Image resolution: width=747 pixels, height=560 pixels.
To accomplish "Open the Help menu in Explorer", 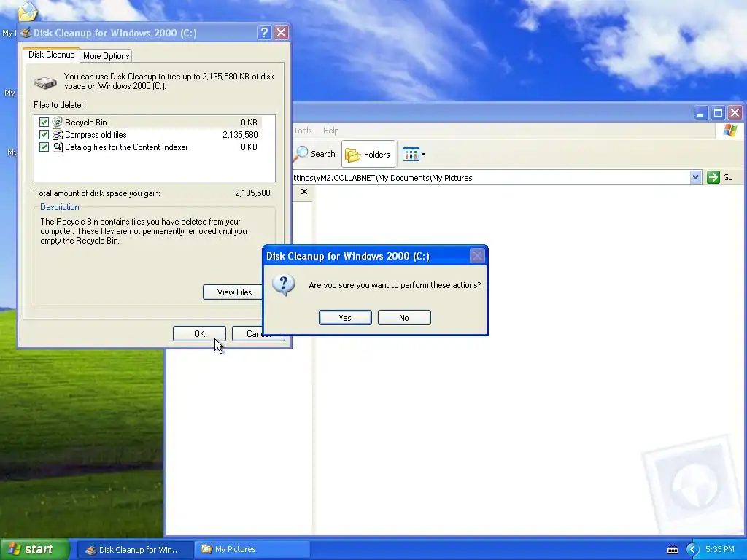I will pos(330,131).
